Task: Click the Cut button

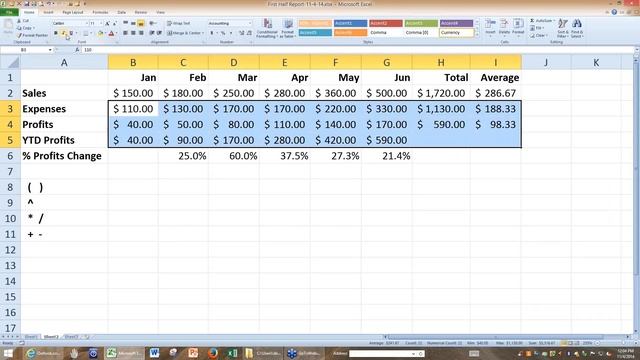Action: 23,21
